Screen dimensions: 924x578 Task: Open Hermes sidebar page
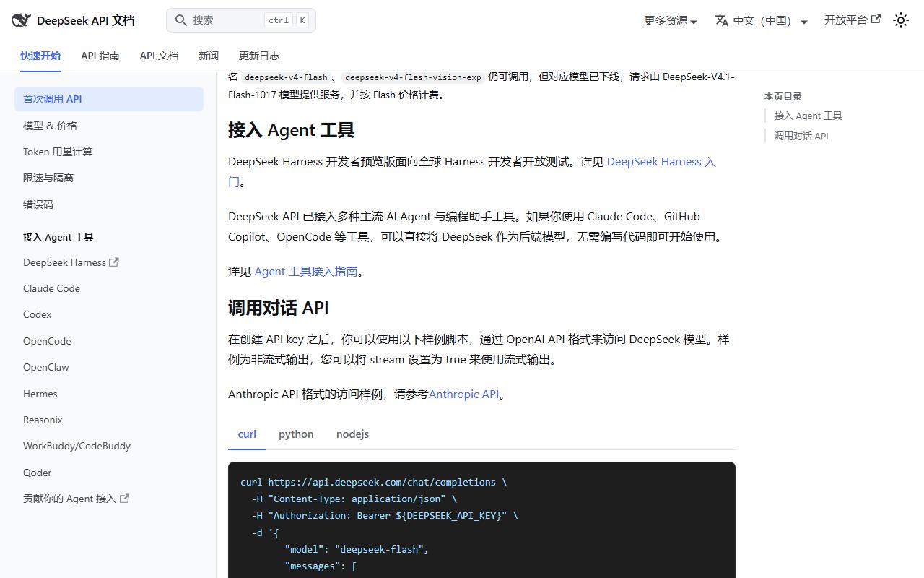tap(109, 394)
